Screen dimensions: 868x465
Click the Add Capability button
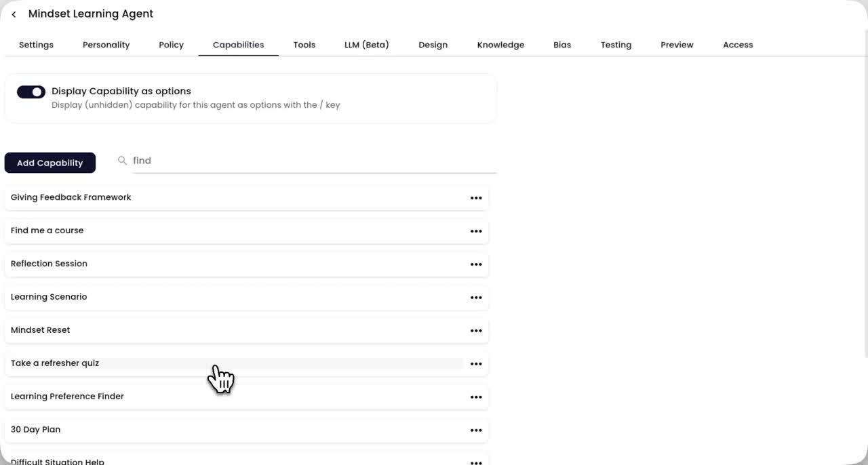point(50,163)
